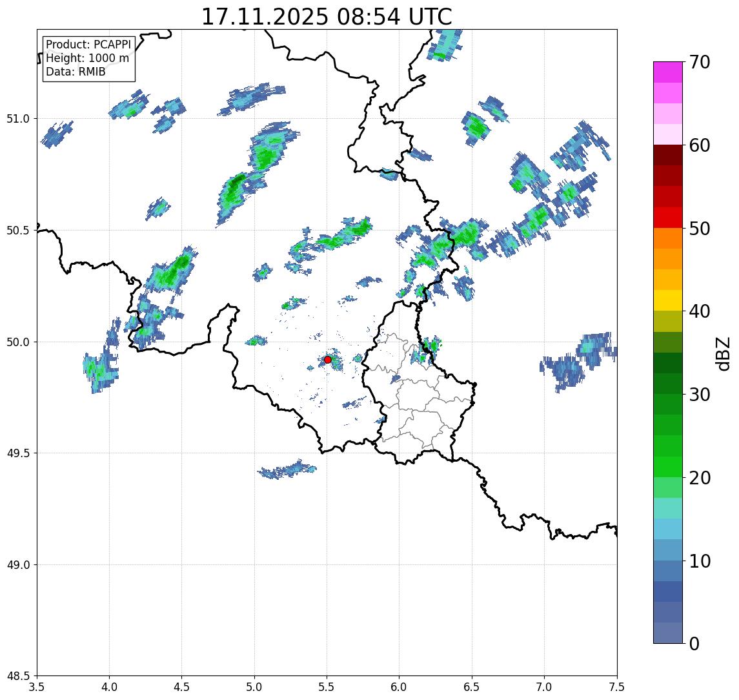The image size is (739, 700).
Task: Click the longitude axis label 4.5
Action: [x=182, y=687]
